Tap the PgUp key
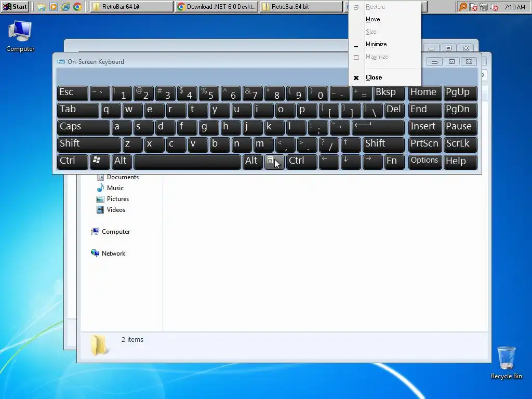532x399 pixels. (x=460, y=94)
